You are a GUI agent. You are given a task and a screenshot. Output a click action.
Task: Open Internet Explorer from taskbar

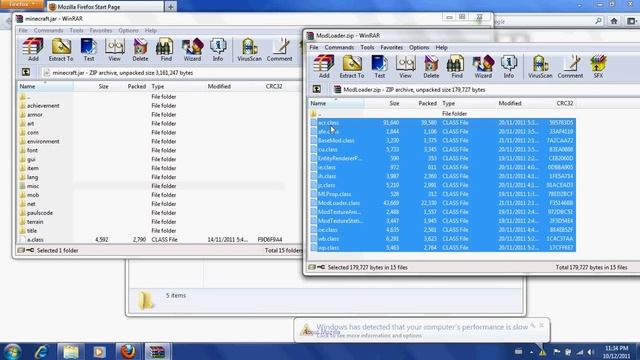(x=42, y=352)
